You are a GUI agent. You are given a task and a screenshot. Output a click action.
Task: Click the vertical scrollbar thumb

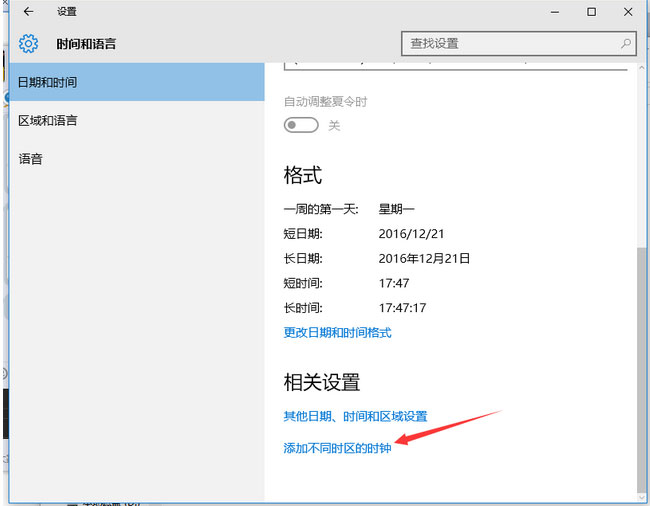[x=642, y=368]
